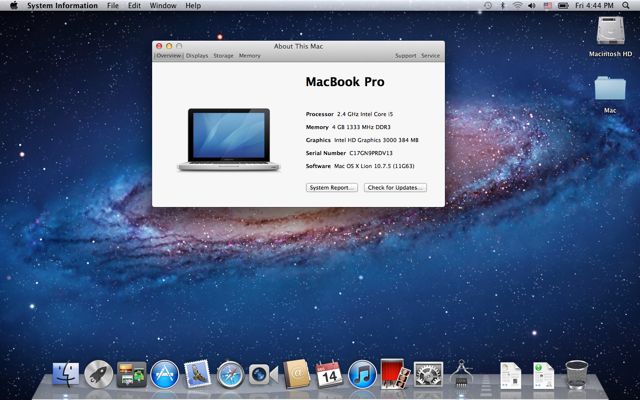This screenshot has width=640, height=400.
Task: Click the Mac OS X Lion 10.7.5 text
Action: coord(374,166)
